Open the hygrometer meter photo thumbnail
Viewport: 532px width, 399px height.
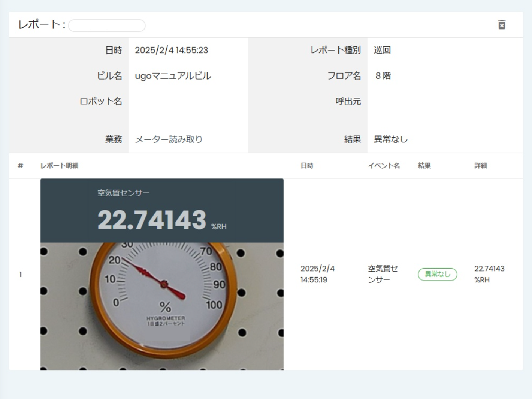click(x=162, y=306)
